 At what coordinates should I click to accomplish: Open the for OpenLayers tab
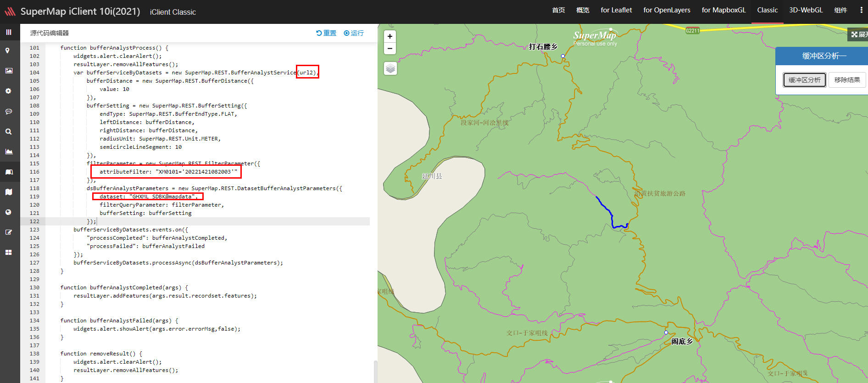667,10
